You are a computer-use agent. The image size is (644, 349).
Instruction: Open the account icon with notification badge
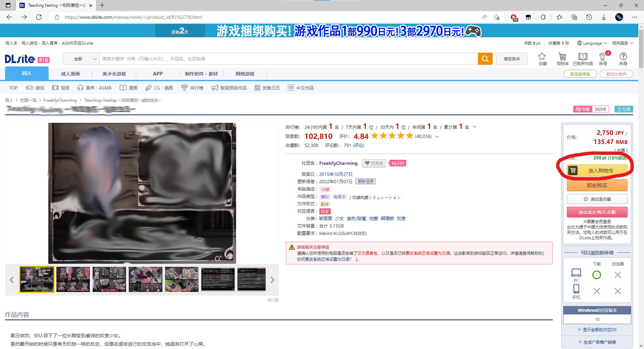click(603, 58)
